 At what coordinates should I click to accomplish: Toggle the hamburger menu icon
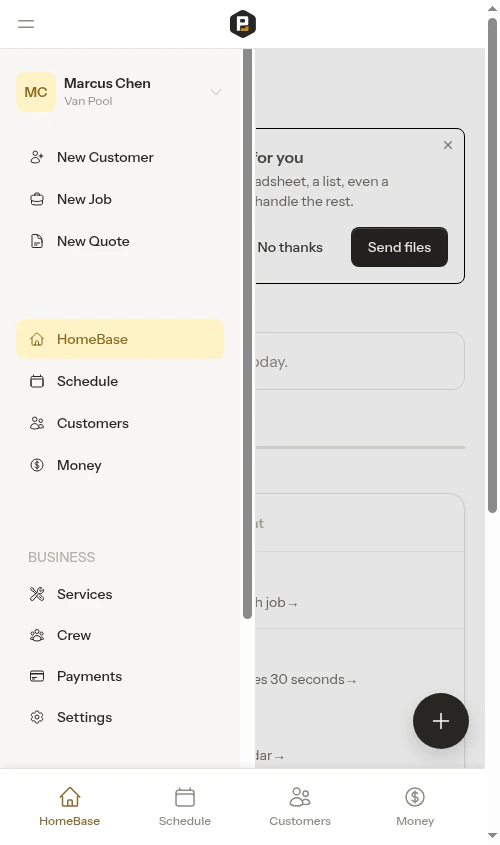[26, 24]
